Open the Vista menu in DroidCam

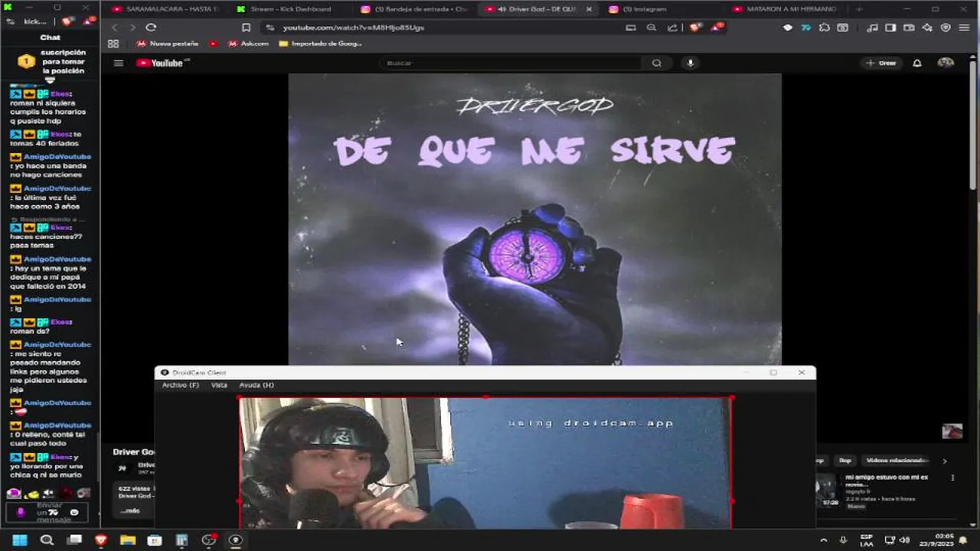pos(219,385)
